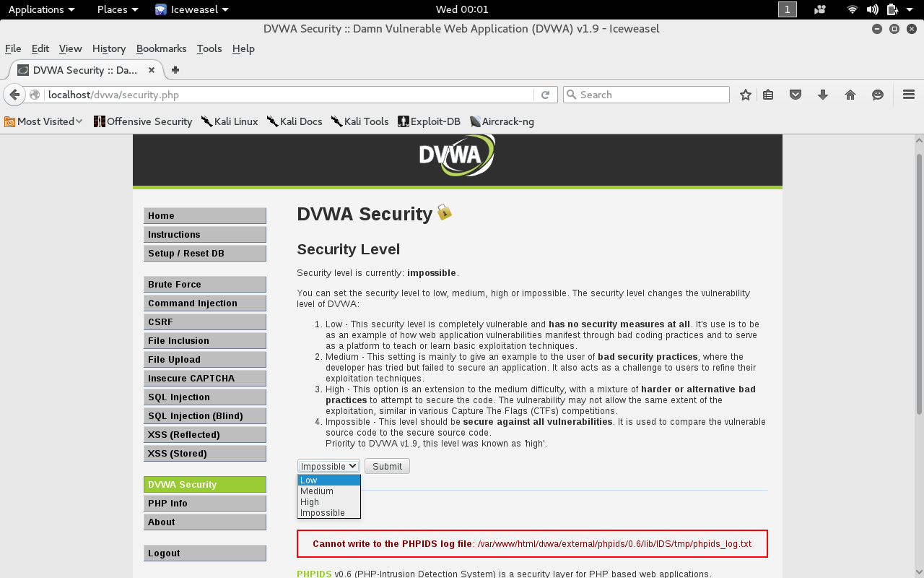This screenshot has width=924, height=578.
Task: Reload the page with the refresh icon
Action: [x=546, y=95]
